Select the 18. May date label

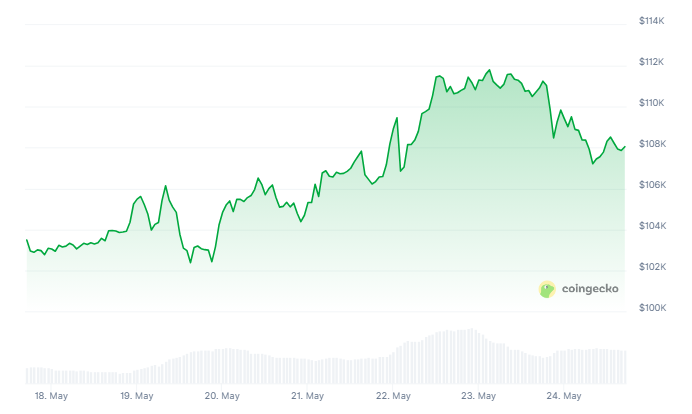(x=50, y=397)
